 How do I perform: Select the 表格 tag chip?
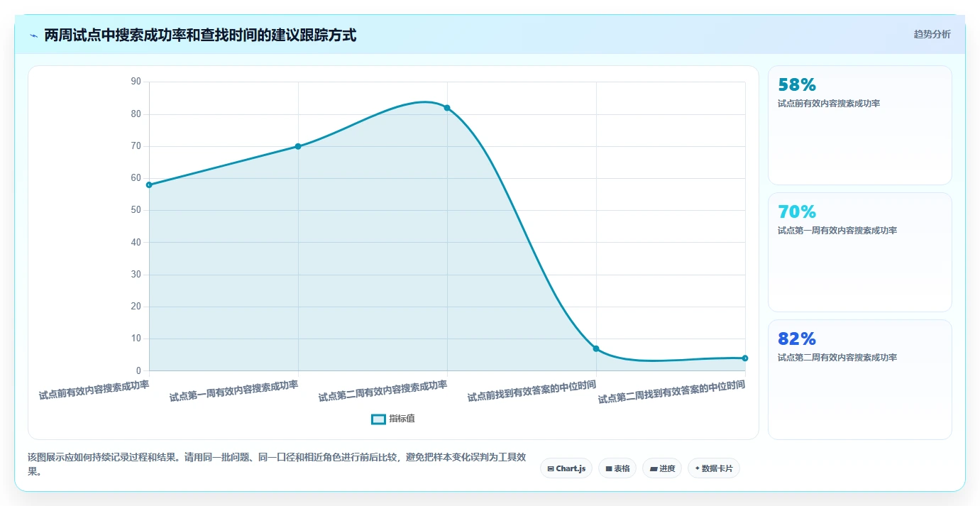click(617, 468)
